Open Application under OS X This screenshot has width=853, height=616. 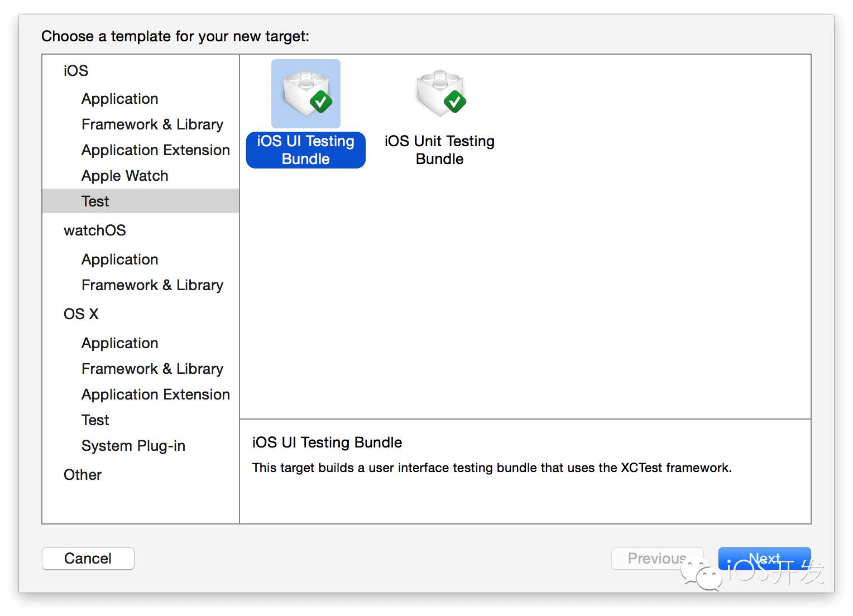tap(120, 343)
